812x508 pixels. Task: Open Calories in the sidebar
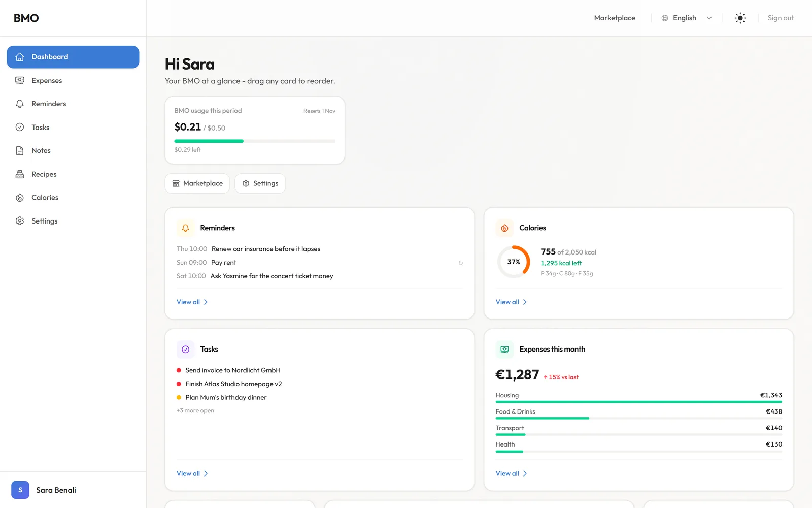click(x=73, y=198)
